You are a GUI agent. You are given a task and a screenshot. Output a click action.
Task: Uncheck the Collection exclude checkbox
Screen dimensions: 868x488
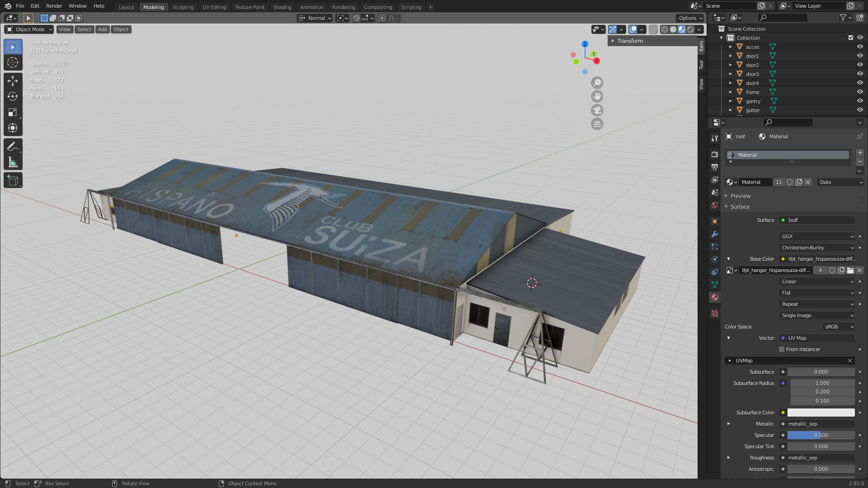[851, 38]
